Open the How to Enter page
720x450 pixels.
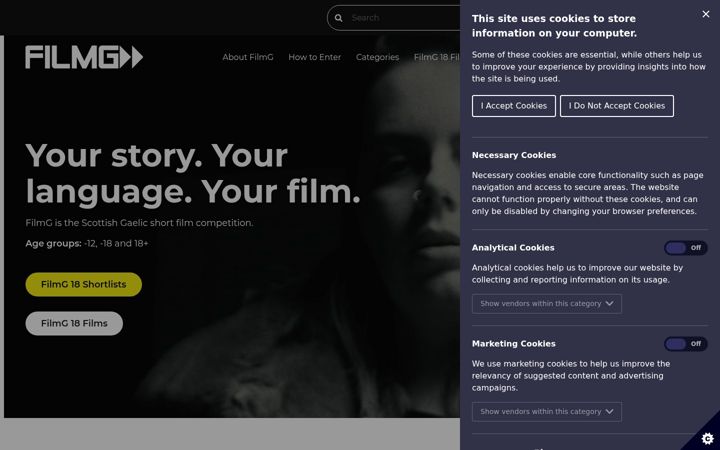tap(315, 57)
